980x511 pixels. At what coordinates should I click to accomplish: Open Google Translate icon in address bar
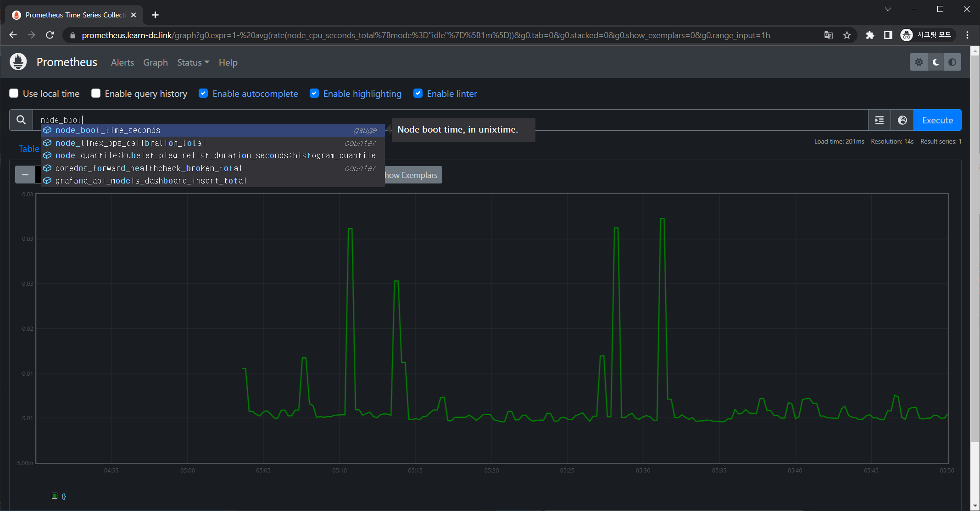828,35
